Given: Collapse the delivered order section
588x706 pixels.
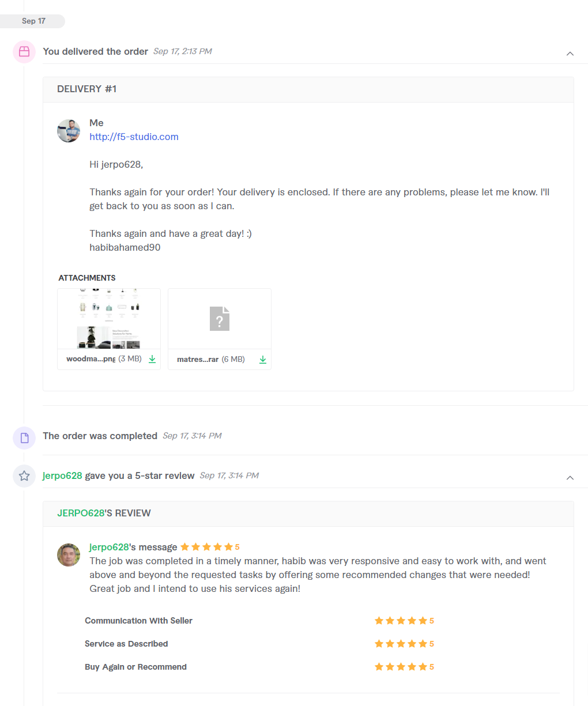Looking at the screenshot, I should click(x=570, y=54).
